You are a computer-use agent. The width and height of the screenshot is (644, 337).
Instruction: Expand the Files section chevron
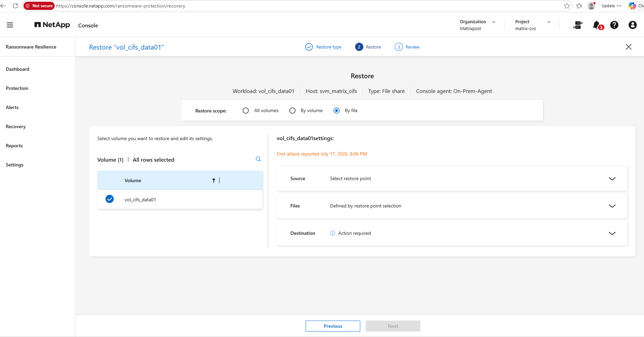pos(612,206)
